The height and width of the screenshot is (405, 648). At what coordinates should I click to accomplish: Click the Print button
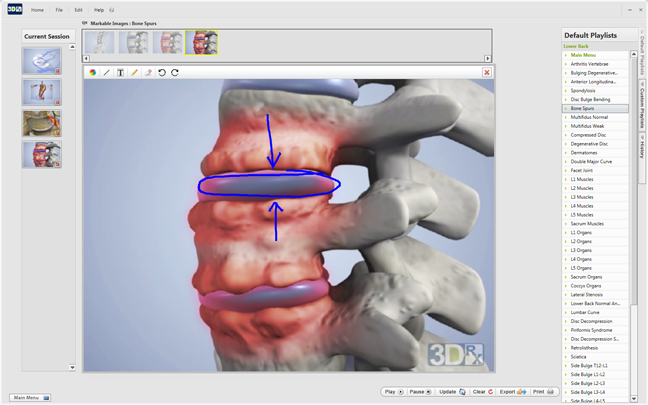pos(543,392)
